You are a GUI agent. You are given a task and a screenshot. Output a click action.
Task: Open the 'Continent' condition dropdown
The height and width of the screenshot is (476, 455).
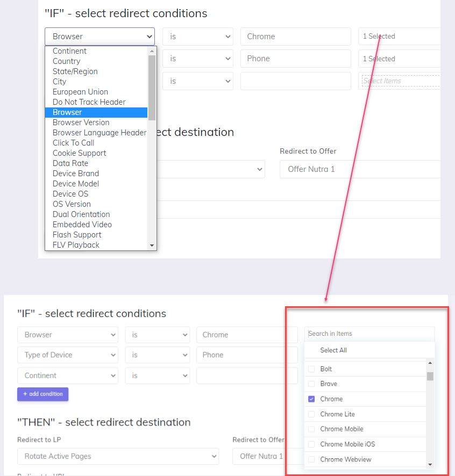[x=67, y=376]
